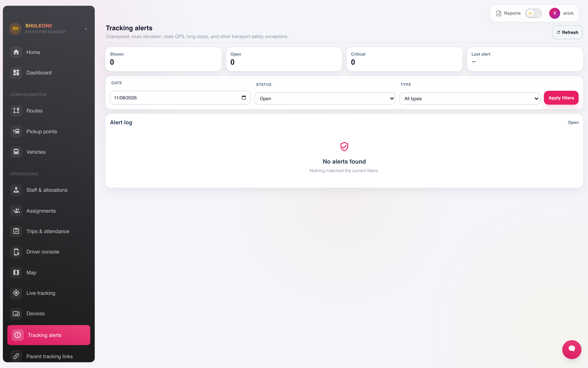Click the Driver console phone icon
This screenshot has height=368, width=588.
pos(16,252)
